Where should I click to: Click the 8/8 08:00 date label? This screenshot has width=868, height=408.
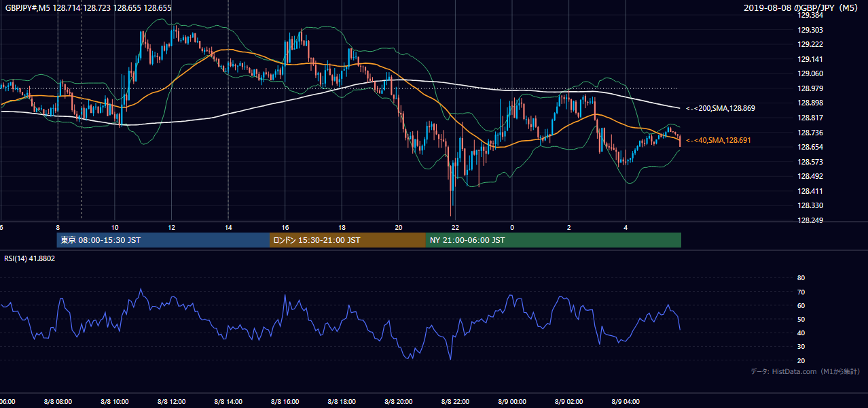click(58, 402)
